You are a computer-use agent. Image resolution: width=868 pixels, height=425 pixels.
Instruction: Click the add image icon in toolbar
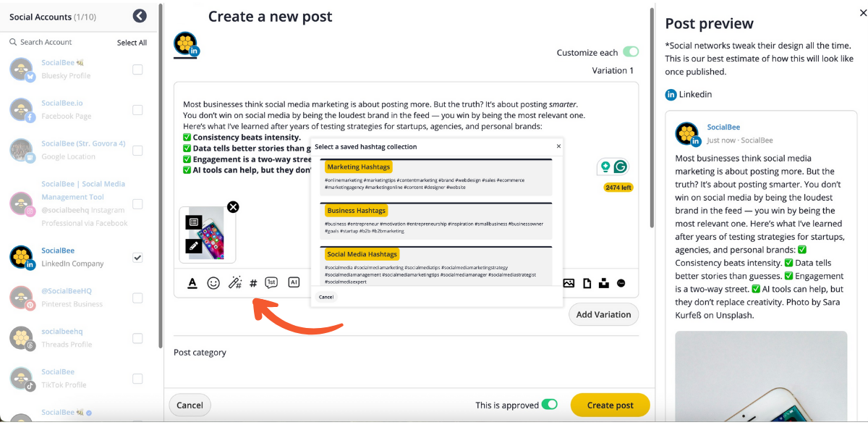click(569, 283)
